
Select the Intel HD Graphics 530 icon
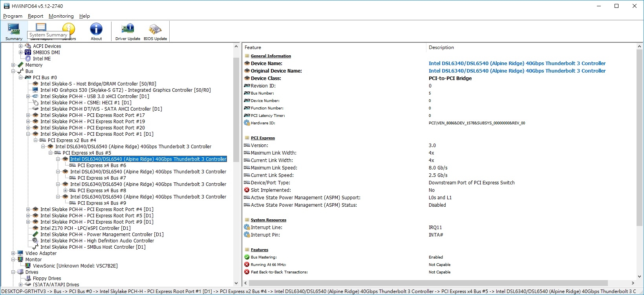point(35,90)
